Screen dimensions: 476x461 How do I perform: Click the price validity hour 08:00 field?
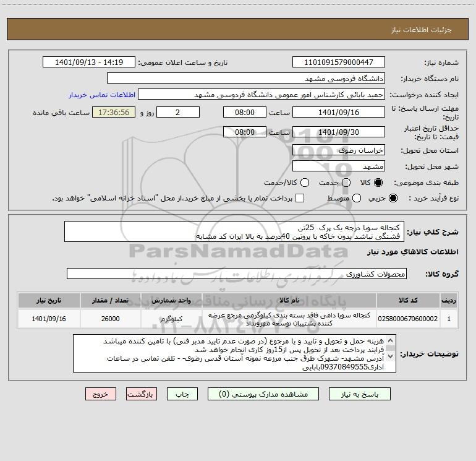245,132
